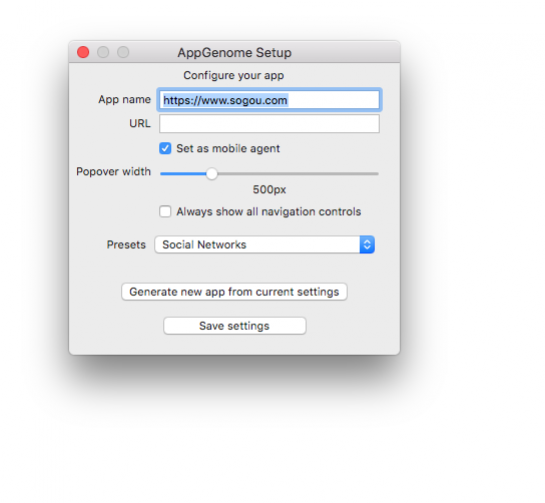Click the Popover width label
Viewport: 545px width, 503px height.
coord(114,171)
